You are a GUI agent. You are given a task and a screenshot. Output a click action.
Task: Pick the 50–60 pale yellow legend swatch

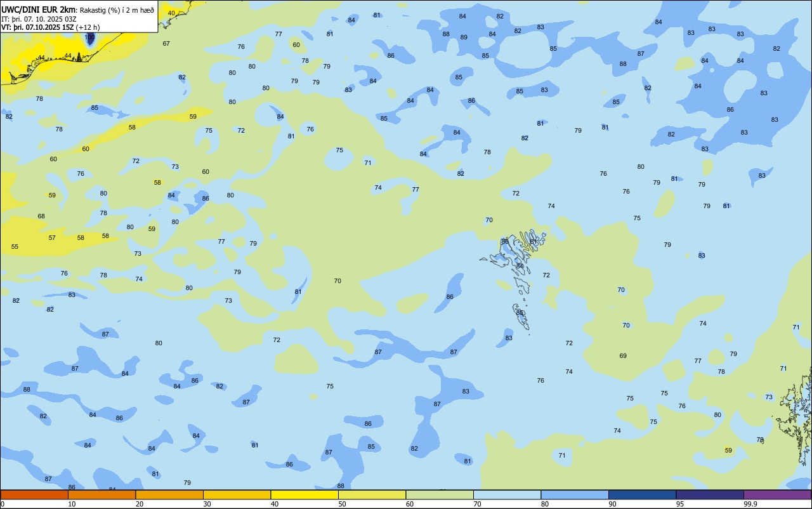tap(372, 494)
